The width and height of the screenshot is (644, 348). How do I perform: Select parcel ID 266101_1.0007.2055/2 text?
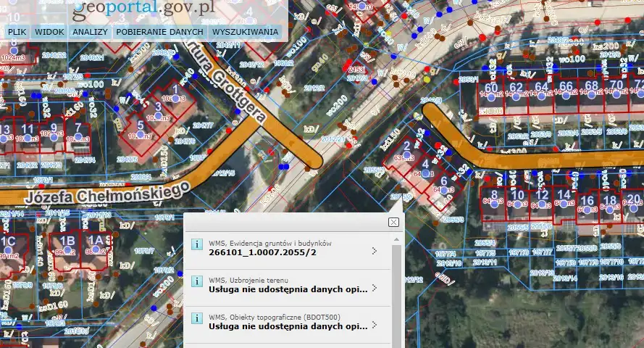tap(262, 252)
